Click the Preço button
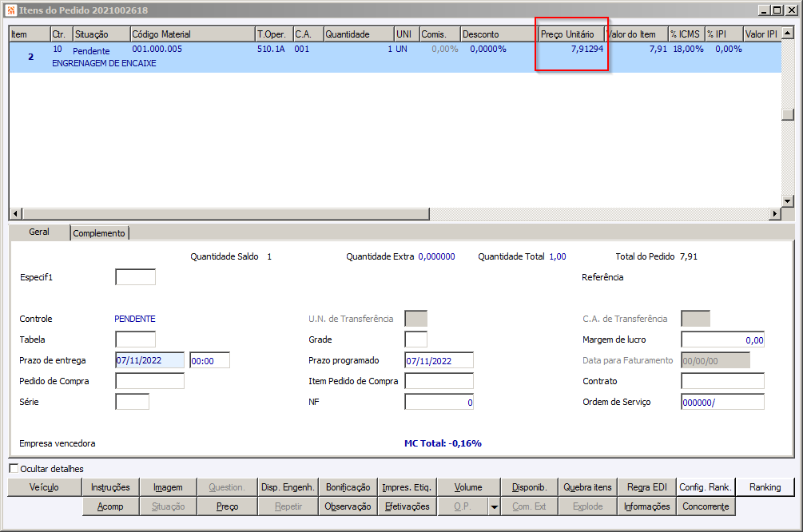Screen dimensions: 803x532 tap(227, 506)
